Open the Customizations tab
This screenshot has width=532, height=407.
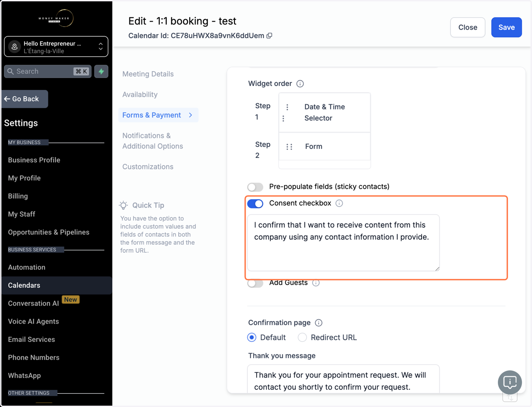148,167
